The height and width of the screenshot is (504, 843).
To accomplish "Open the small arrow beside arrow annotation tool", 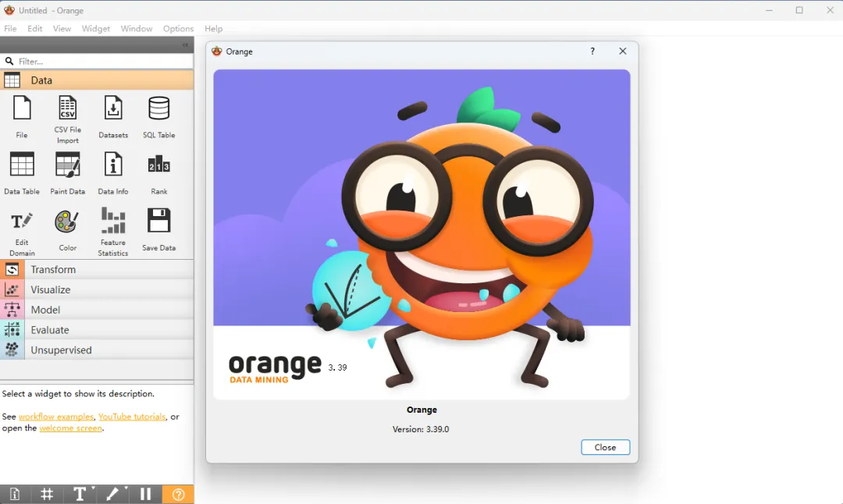I will click(x=126, y=488).
